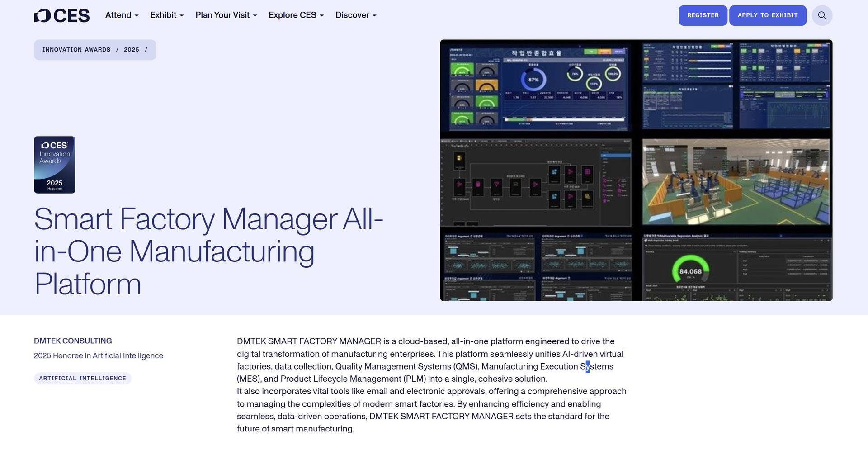Viewport: 868px width, 455px height.
Task: Expand the Explore CES menu
Action: click(x=296, y=15)
